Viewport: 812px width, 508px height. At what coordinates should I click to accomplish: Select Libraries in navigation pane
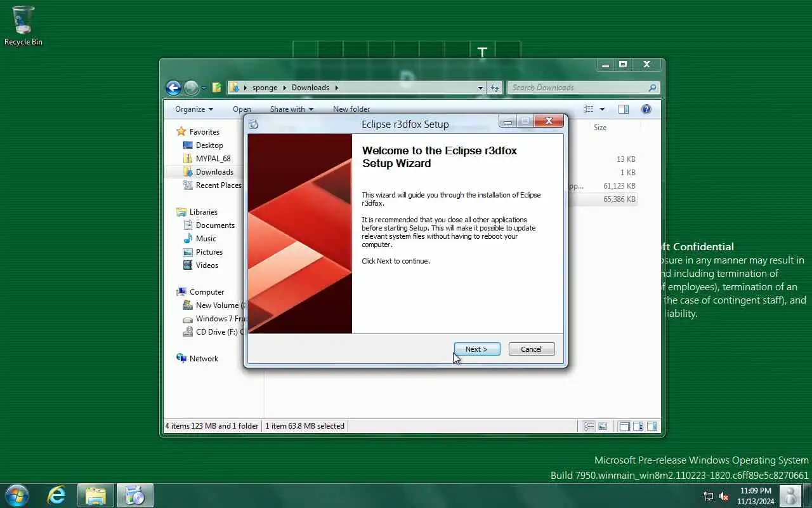point(197,211)
